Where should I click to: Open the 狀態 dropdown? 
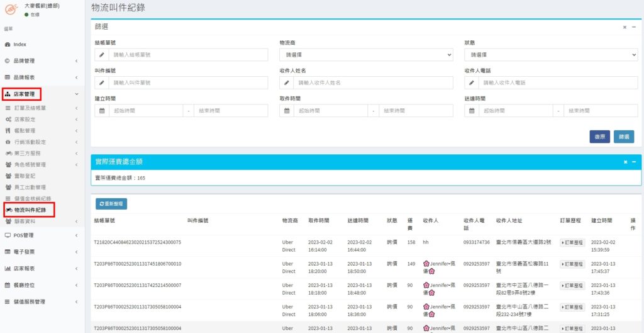coord(551,55)
